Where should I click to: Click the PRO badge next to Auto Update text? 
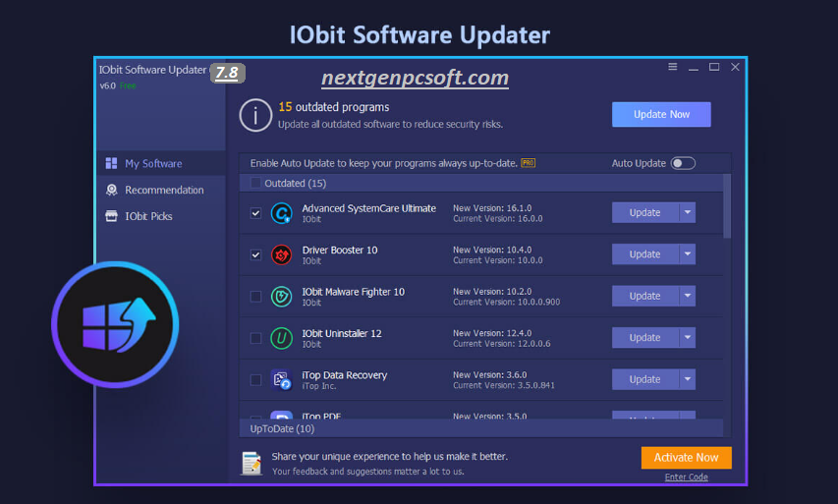click(x=528, y=163)
